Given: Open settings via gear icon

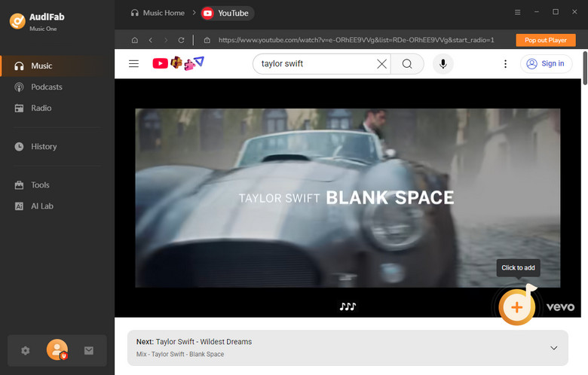Looking at the screenshot, I should coord(25,351).
